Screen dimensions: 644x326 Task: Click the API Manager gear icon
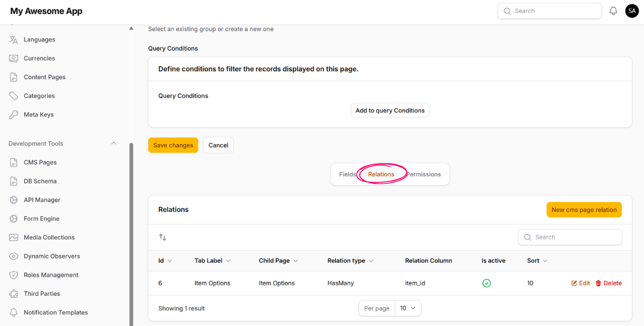pyautogui.click(x=14, y=200)
